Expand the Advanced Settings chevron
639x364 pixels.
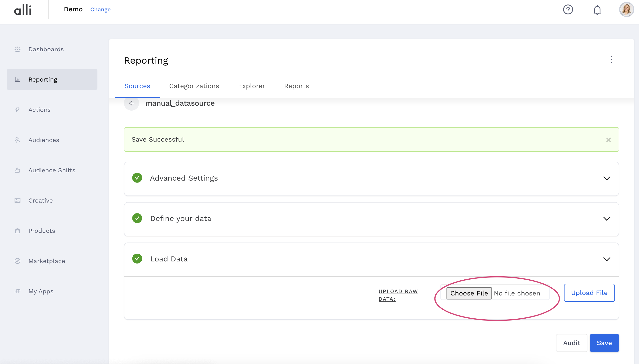click(x=607, y=178)
